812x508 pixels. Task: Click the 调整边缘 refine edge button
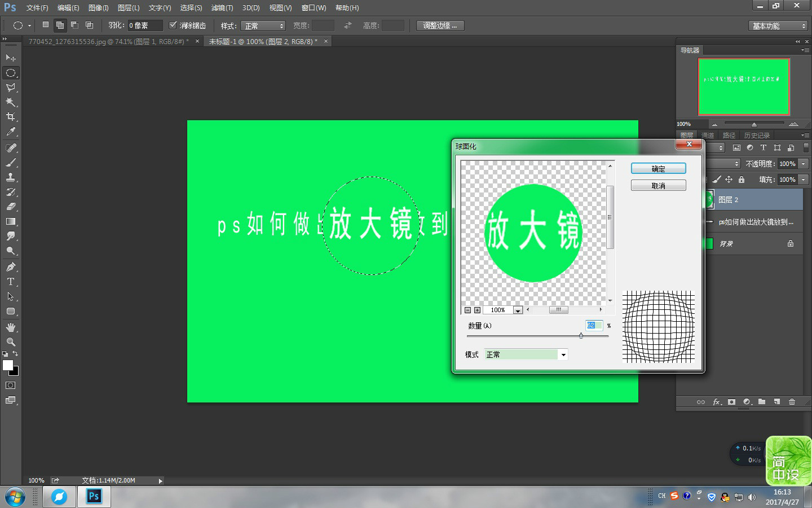[x=440, y=26]
